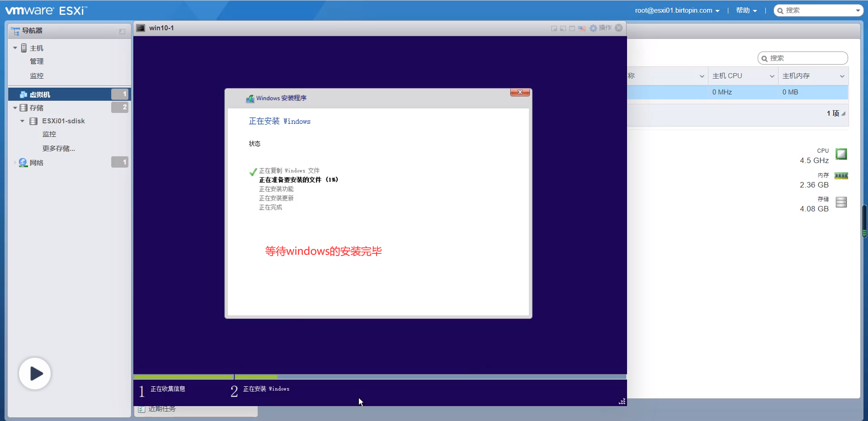The image size is (868, 421).
Task: Collapse the 存储 tree node
Action: coord(15,108)
